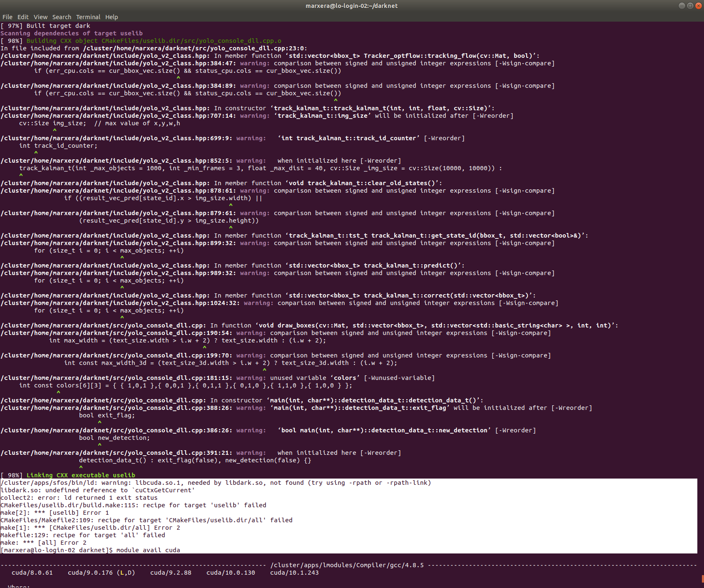Viewport: 704px width, 588px height.
Task: Click the /cluster/apps/lmodules/Compiler/gcc/4.8.5 path header
Action: [347, 565]
